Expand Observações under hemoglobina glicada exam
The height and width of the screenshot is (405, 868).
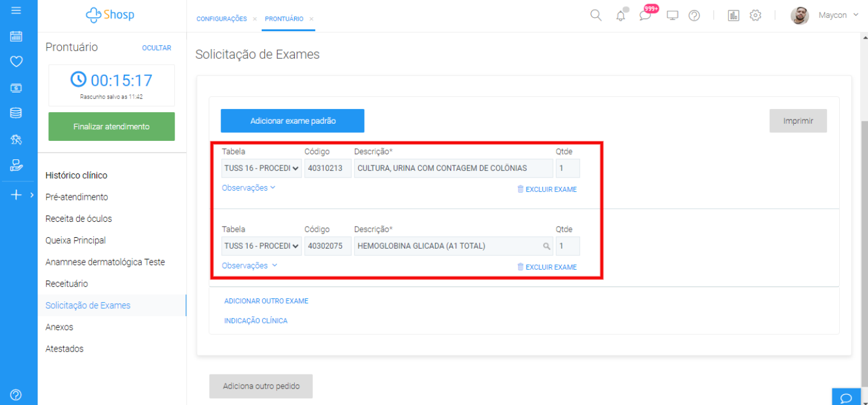click(x=249, y=266)
